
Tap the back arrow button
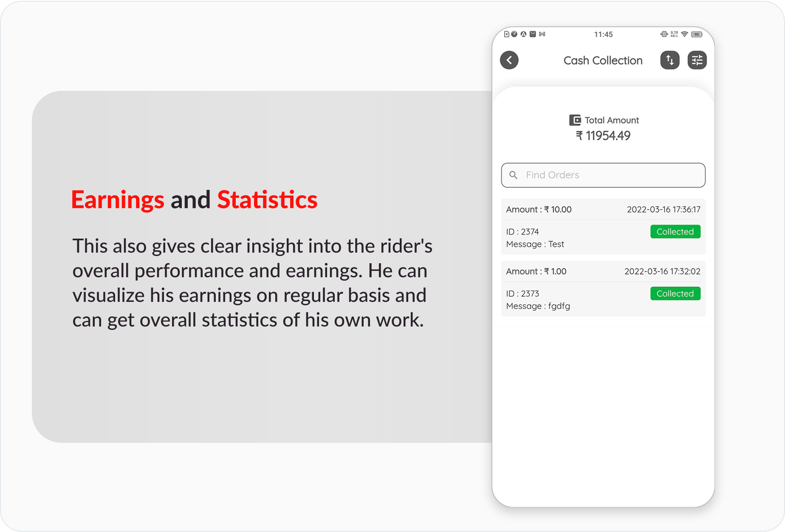tap(509, 60)
